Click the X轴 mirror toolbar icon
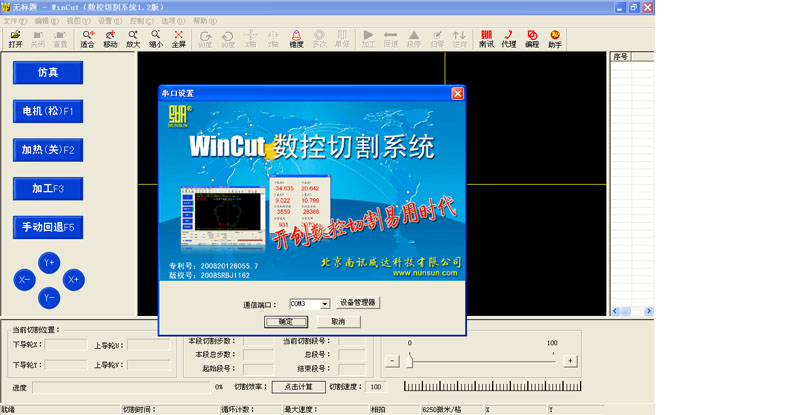 tap(251, 39)
